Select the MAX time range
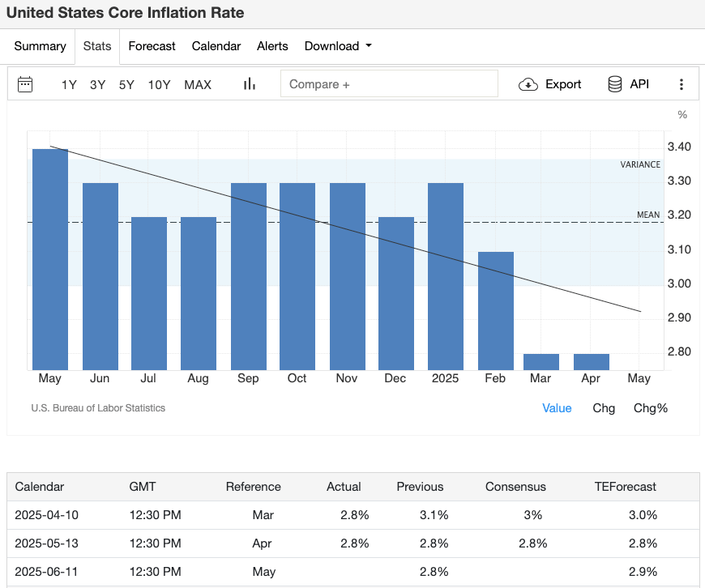Image resolution: width=705 pixels, height=588 pixels. 197,84
